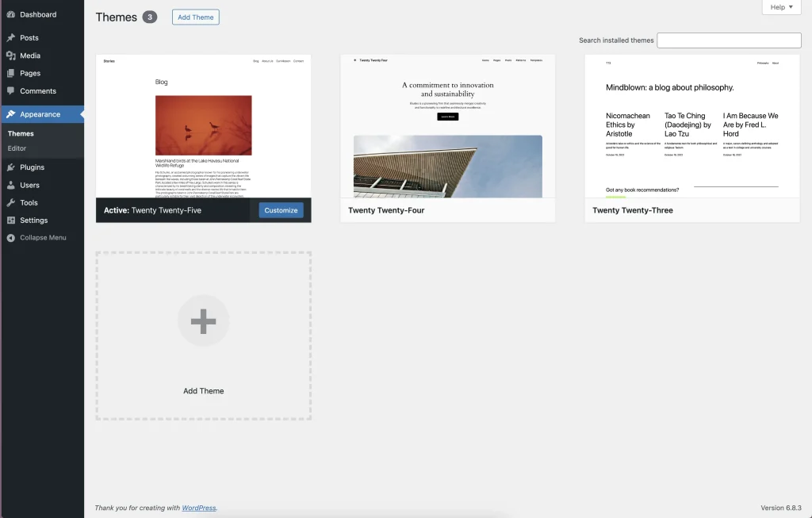Click Customize for active theme
This screenshot has height=518, width=812.
tap(282, 210)
